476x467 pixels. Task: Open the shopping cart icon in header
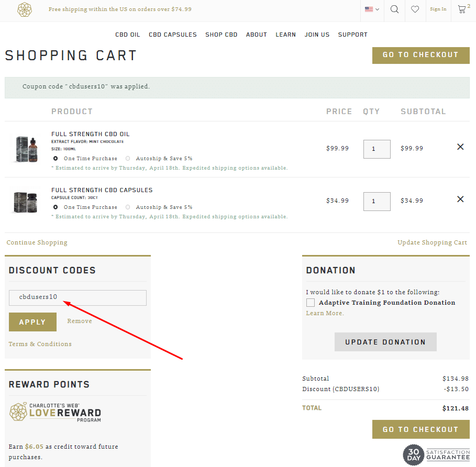[462, 9]
